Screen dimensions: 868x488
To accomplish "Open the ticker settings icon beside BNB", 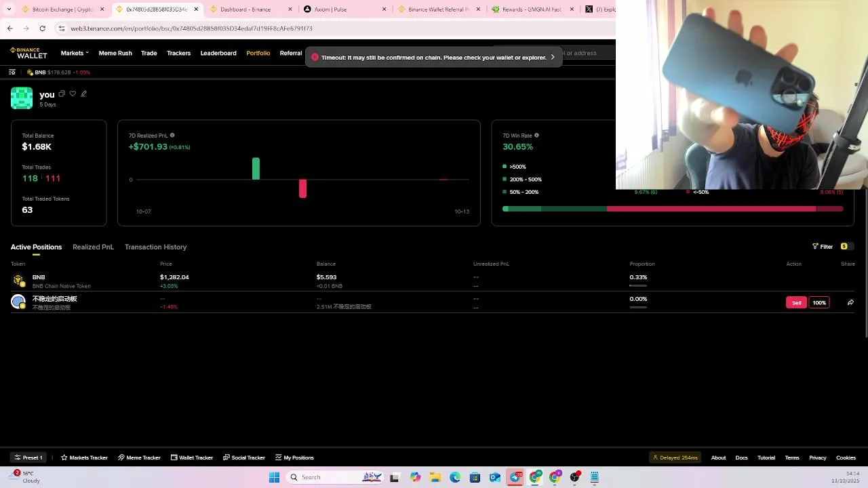I will click(12, 72).
